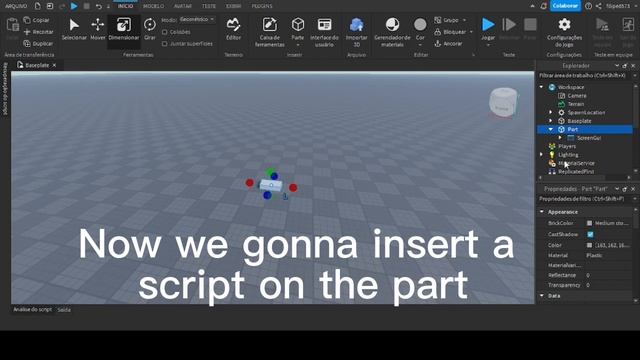
Task: Click the Duplicar icon
Action: [x=27, y=43]
